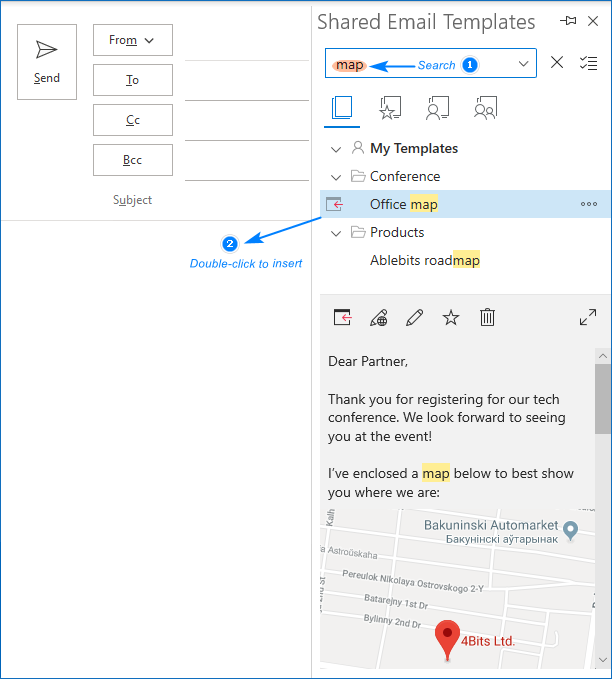Open the From account dropdown
Viewport: 612px width, 679px height.
[133, 40]
